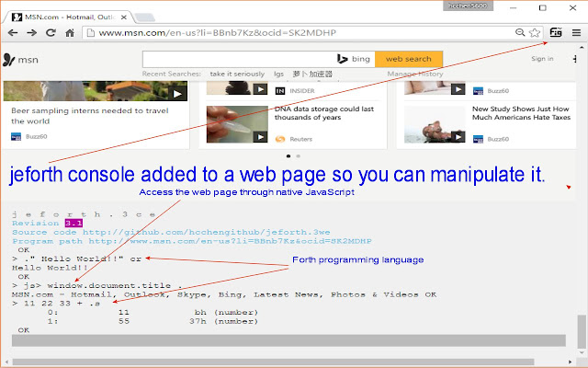Viewport: 588px width, 368px height.
Task: Switch to the second carousel page dot
Action: (x=298, y=155)
